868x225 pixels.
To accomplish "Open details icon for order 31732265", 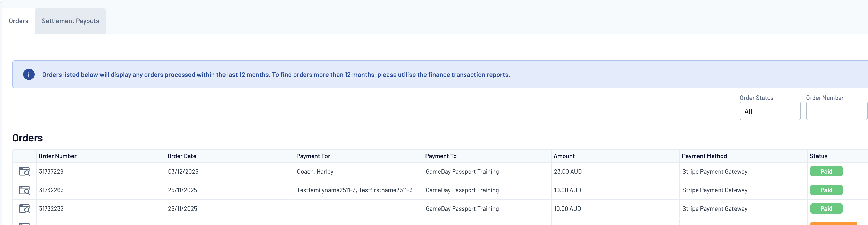I will click(x=24, y=190).
